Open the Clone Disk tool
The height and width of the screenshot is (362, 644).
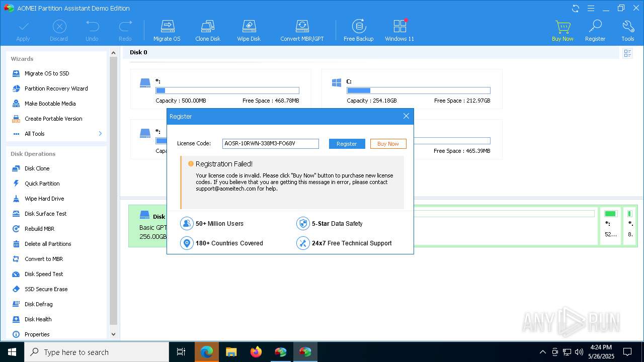pyautogui.click(x=208, y=31)
